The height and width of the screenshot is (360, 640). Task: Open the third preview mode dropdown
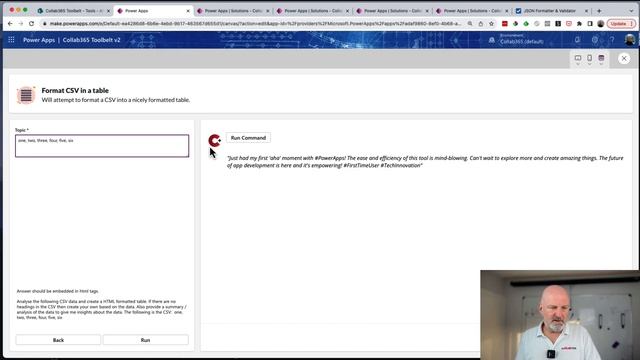coord(601,59)
